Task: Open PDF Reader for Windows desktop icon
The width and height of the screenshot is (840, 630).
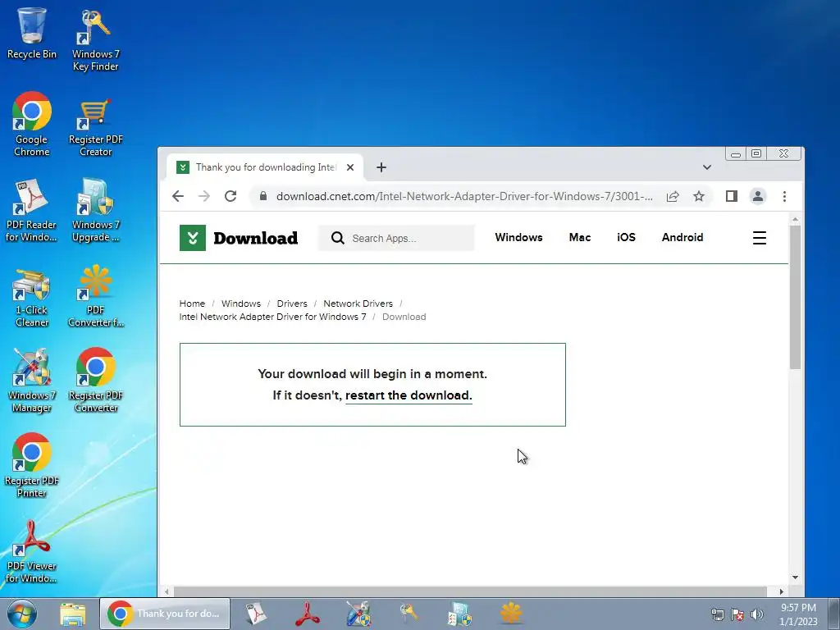Action: point(31,210)
